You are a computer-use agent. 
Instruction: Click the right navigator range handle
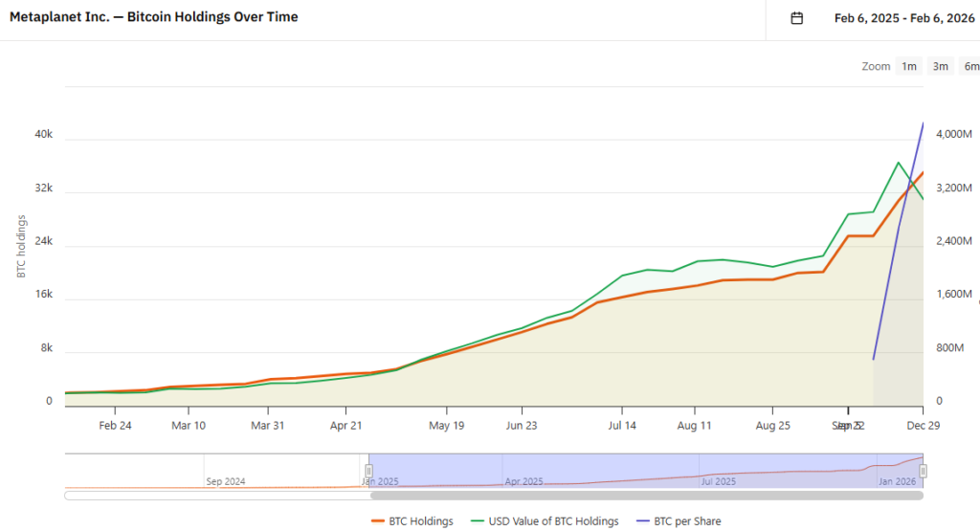point(924,471)
